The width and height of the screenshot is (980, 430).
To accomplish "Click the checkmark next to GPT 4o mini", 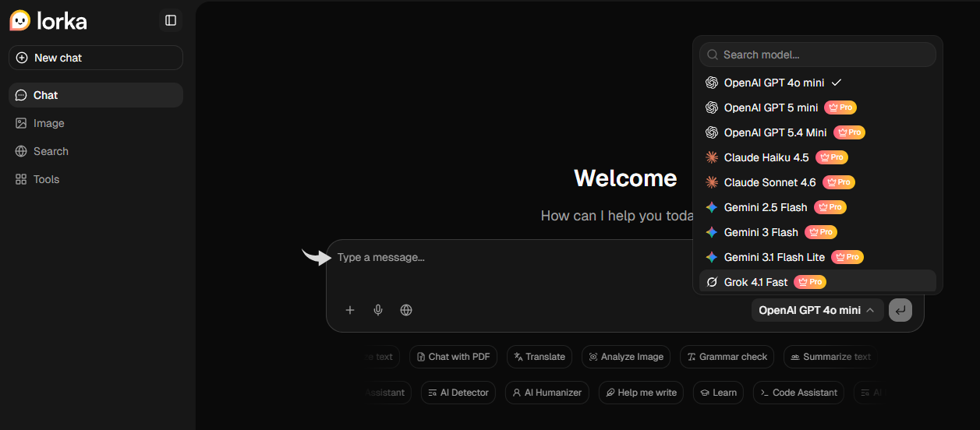I will click(x=837, y=83).
